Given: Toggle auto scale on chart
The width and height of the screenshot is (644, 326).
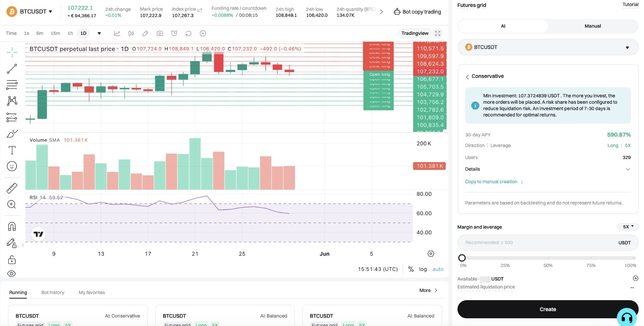Looking at the screenshot, I should 438,269.
